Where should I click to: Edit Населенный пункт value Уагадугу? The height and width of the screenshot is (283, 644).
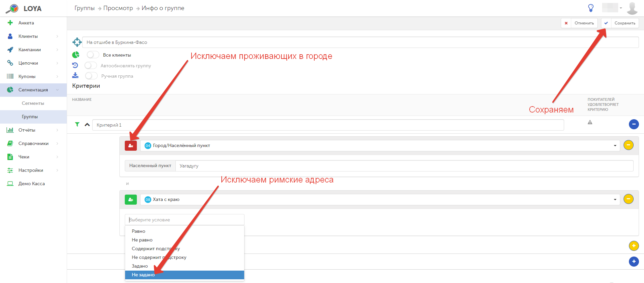coord(404,166)
